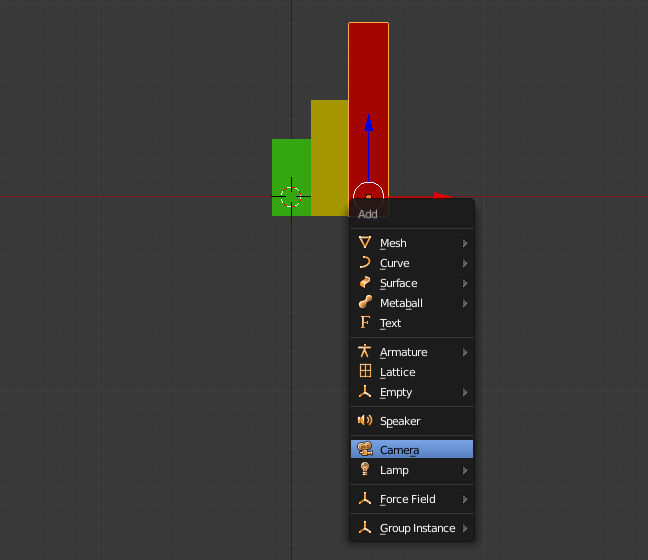Expand the Curve submenu arrow
Viewport: 648px width, 560px height.
(465, 263)
